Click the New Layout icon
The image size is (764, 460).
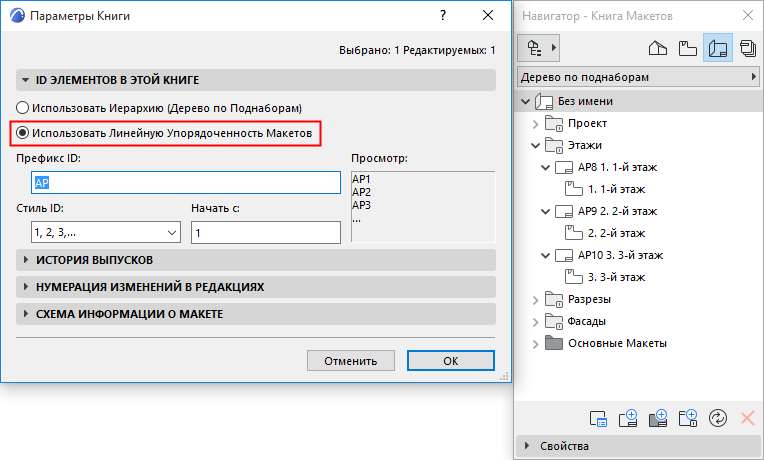click(x=628, y=418)
